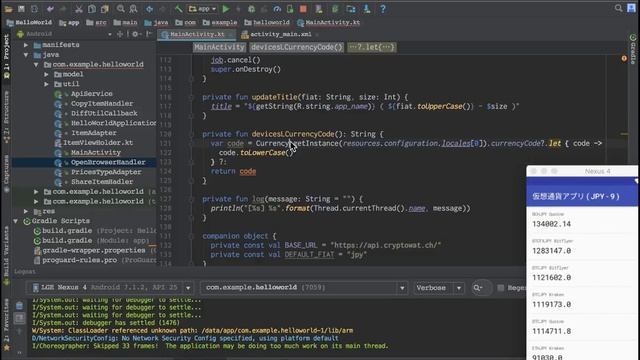Image resolution: width=640 pixels, height=360 pixels.
Task: Click the orange warning indicator in editor gutter
Action: click(624, 58)
